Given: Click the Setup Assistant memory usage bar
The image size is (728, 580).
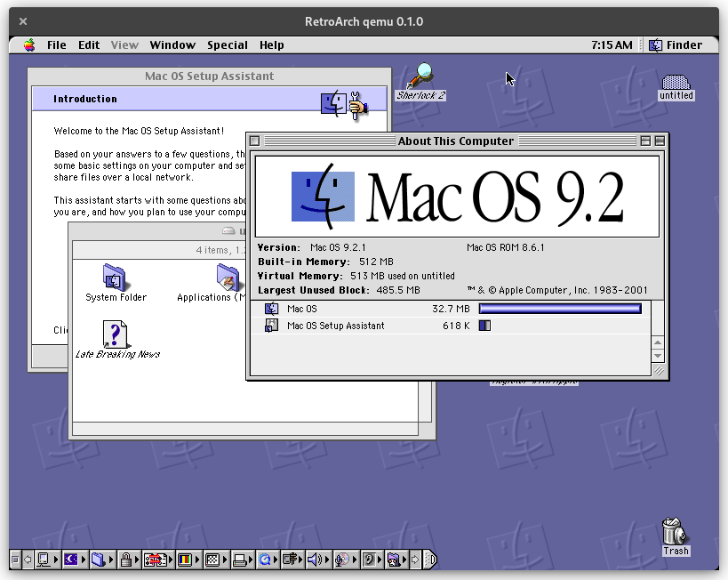Looking at the screenshot, I should (x=484, y=326).
